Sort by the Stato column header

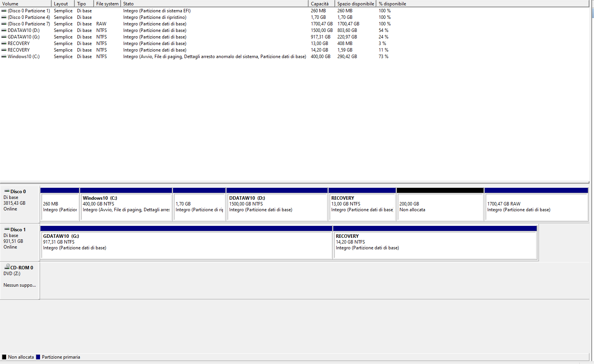click(x=215, y=3)
